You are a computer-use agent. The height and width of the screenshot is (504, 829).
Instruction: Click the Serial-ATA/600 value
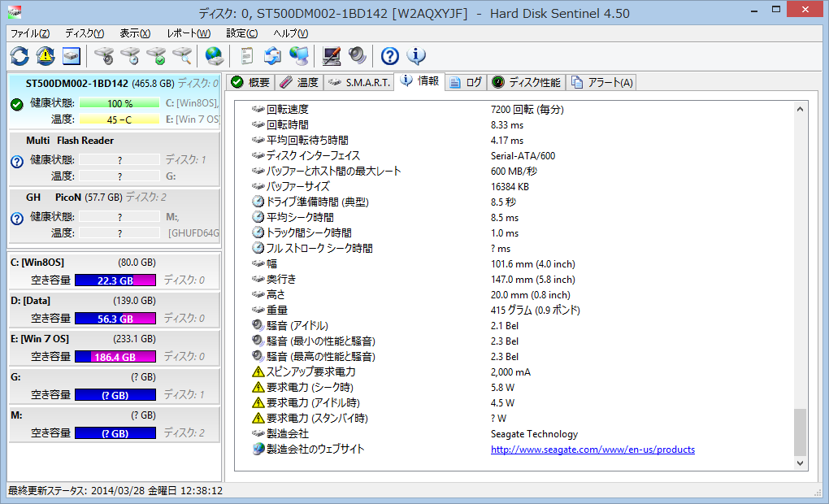523,155
